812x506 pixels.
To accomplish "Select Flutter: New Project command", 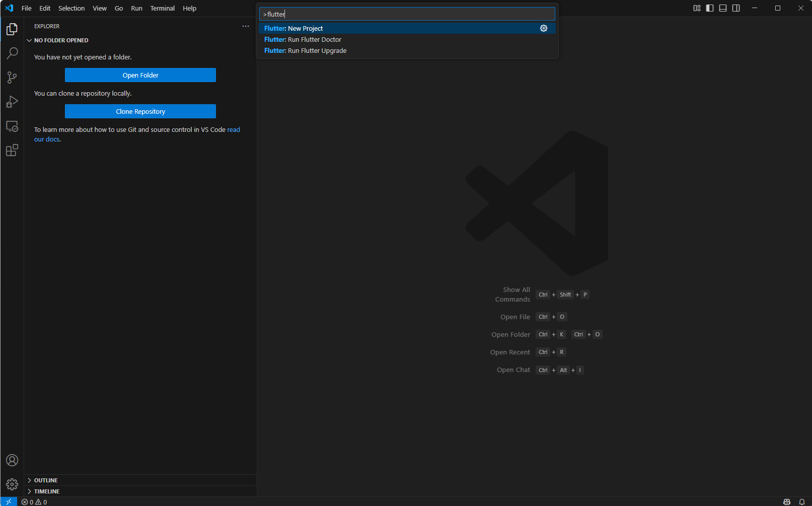I will coord(407,28).
